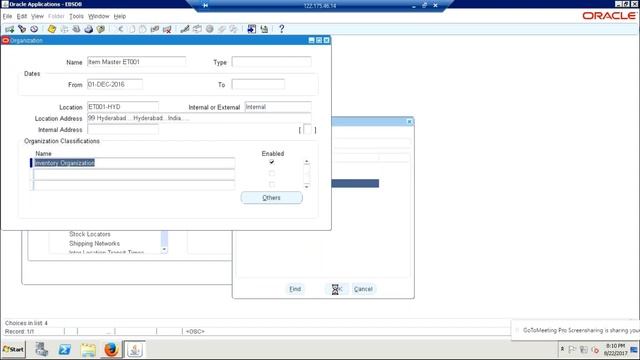The height and width of the screenshot is (360, 640).
Task: Click the Edit Field pencil icon
Action: (x=185, y=29)
